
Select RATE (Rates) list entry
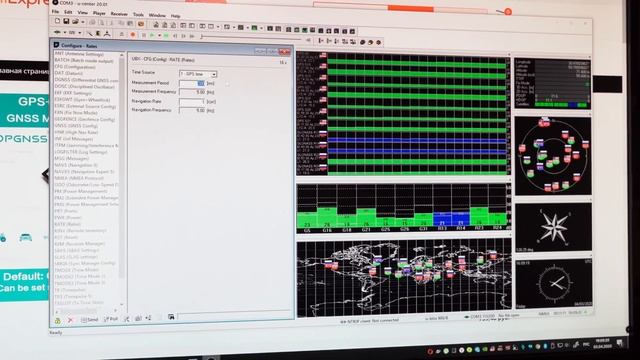pos(68,224)
